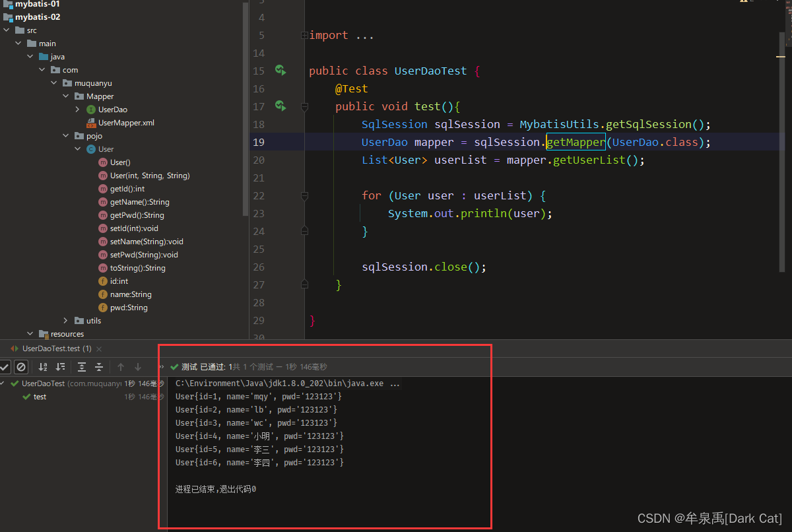Click getMapper in editor line 19
This screenshot has width=792, height=532.
[x=576, y=142]
